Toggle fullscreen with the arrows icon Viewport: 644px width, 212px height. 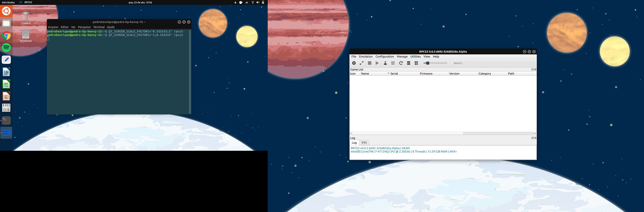pyautogui.click(x=362, y=63)
